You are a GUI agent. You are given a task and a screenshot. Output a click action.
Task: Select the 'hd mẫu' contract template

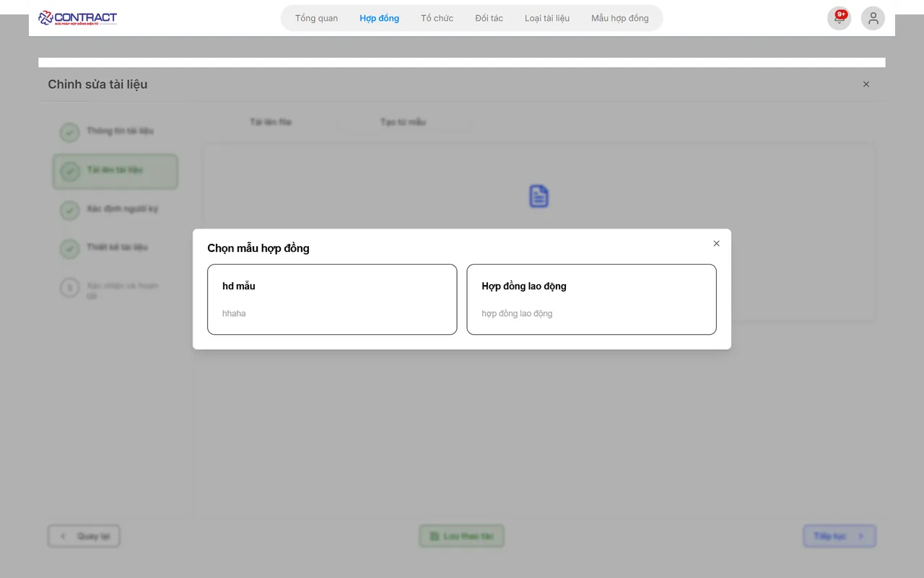332,299
